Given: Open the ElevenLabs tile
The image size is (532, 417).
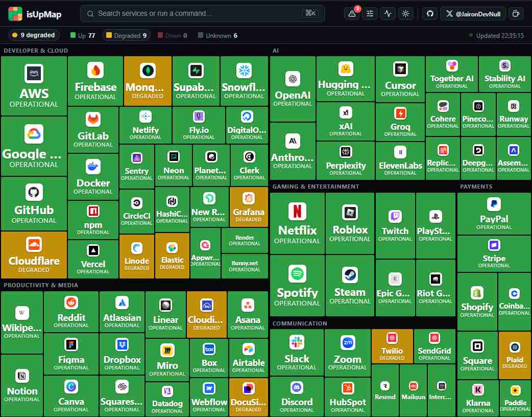Looking at the screenshot, I should [x=400, y=160].
